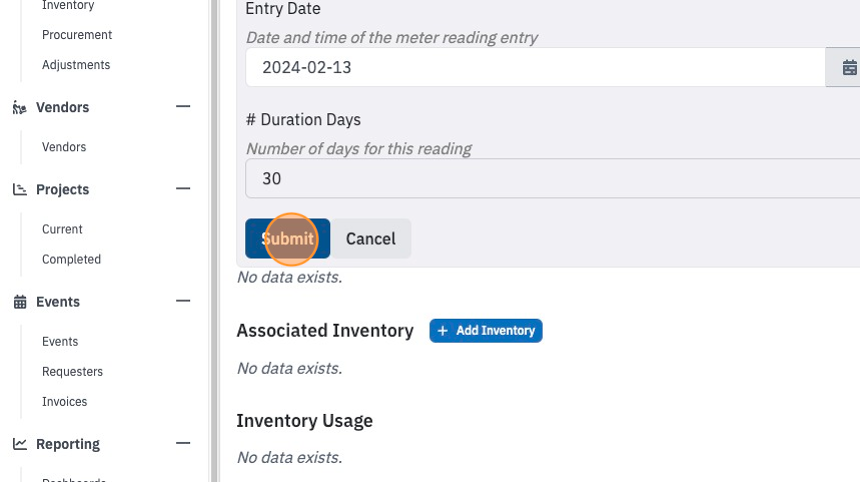860x482 pixels.
Task: Click the Events calendar icon in sidebar
Action: 20,302
